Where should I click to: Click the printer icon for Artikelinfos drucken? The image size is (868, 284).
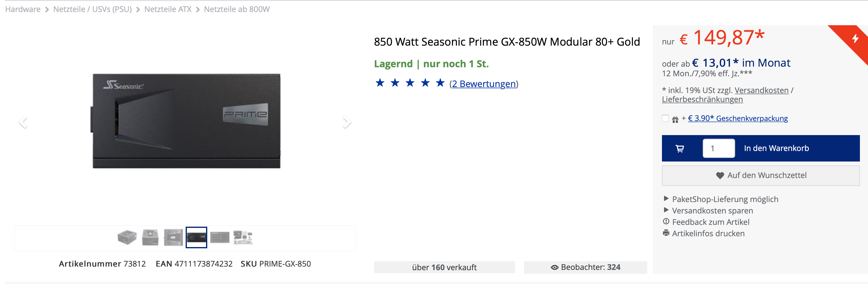666,233
